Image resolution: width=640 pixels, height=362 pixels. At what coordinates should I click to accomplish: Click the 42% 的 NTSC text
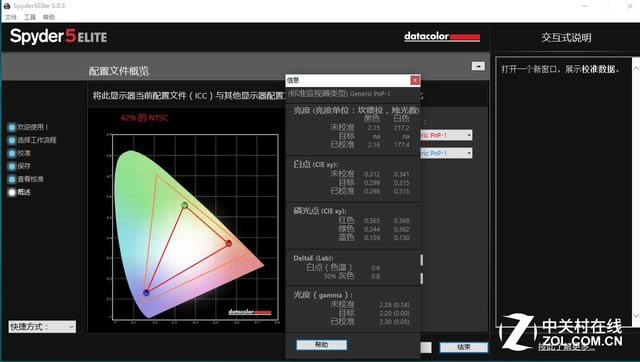(x=144, y=118)
